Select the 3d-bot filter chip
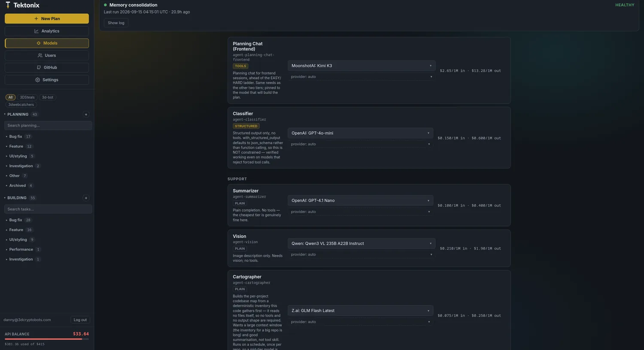This screenshot has width=644, height=350. [48, 97]
